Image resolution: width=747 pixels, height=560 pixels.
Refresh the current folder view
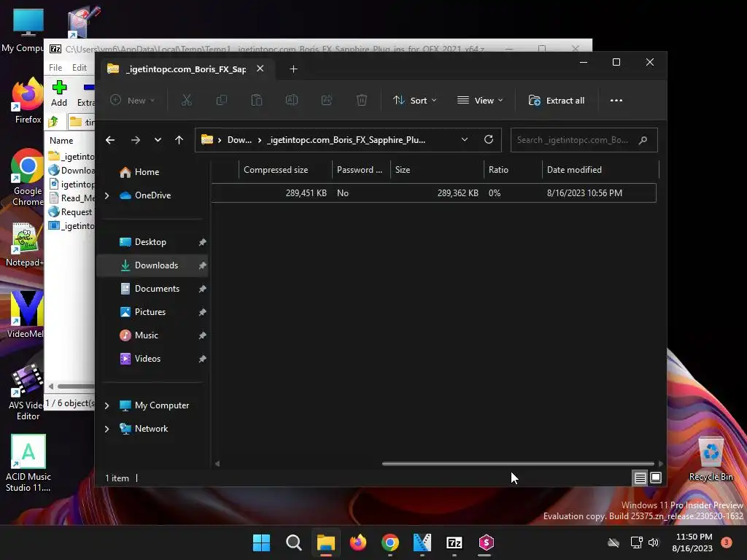coord(488,139)
